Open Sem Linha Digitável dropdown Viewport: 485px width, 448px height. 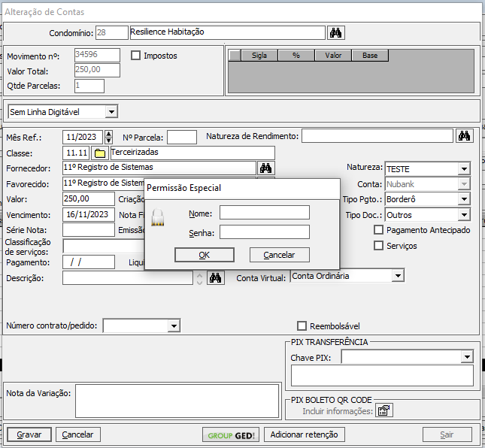pos(111,111)
